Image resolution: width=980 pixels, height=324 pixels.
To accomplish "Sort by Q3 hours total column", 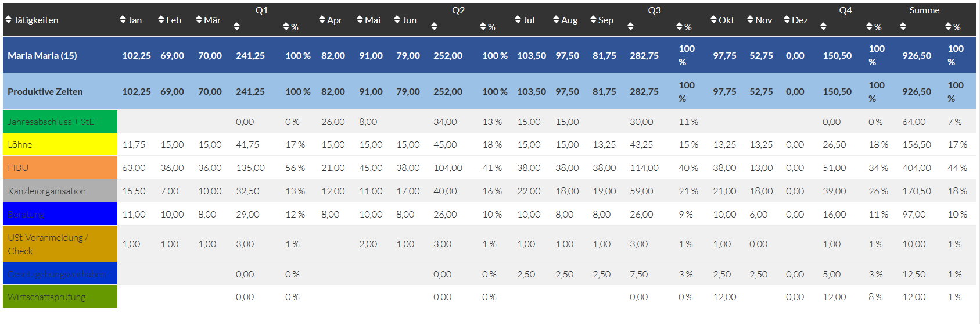I will [631, 26].
